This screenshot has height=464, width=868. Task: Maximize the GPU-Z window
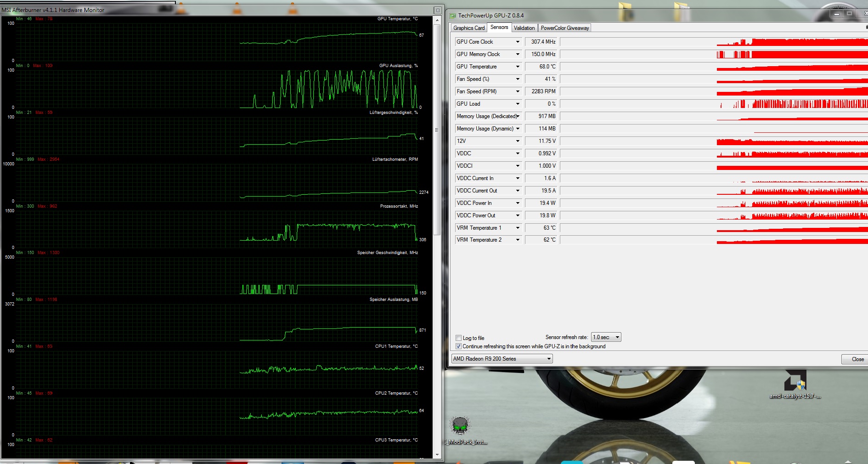[x=849, y=14]
